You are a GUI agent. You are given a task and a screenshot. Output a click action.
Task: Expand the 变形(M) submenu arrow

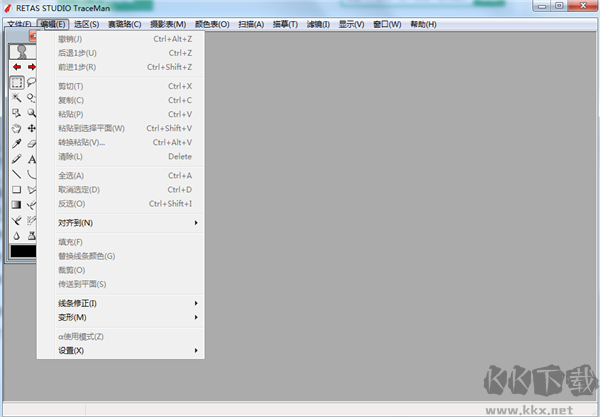click(196, 317)
